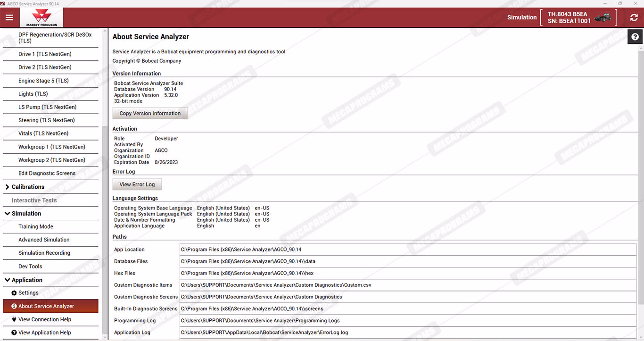Open Simulation Recording
The image size is (644, 341).
tap(51, 253)
